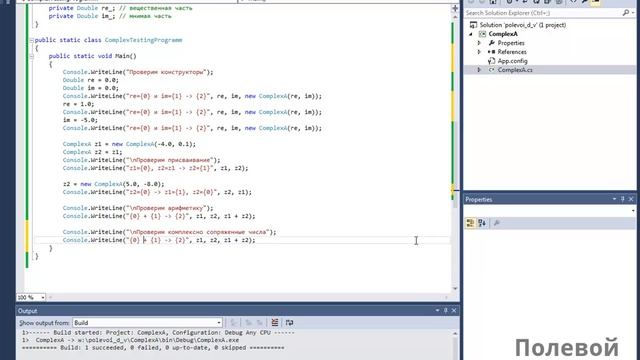Toggle Categorized view in Properties panel
Viewport: 640px width, 360px height.
pyautogui.click(x=470, y=223)
